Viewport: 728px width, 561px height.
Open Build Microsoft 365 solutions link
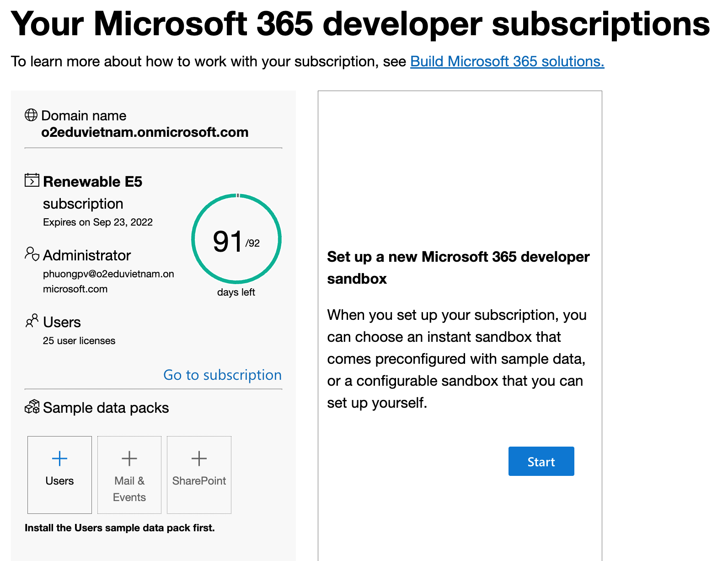[507, 61]
